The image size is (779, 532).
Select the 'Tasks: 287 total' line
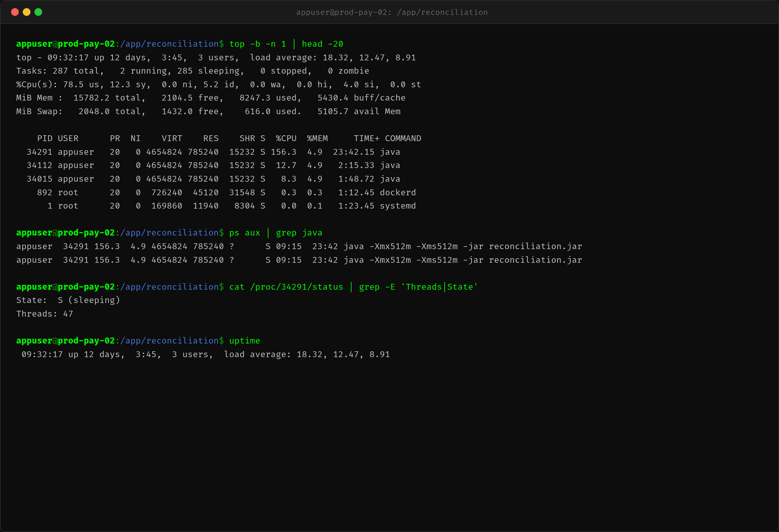(x=192, y=71)
